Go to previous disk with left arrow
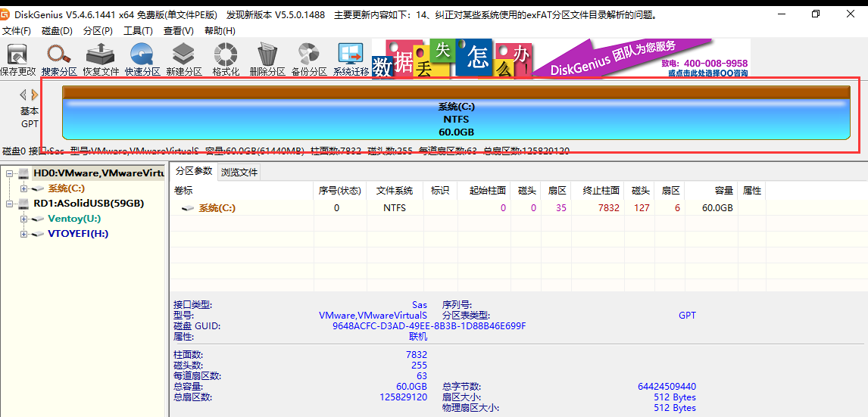868x417 pixels. click(x=23, y=95)
